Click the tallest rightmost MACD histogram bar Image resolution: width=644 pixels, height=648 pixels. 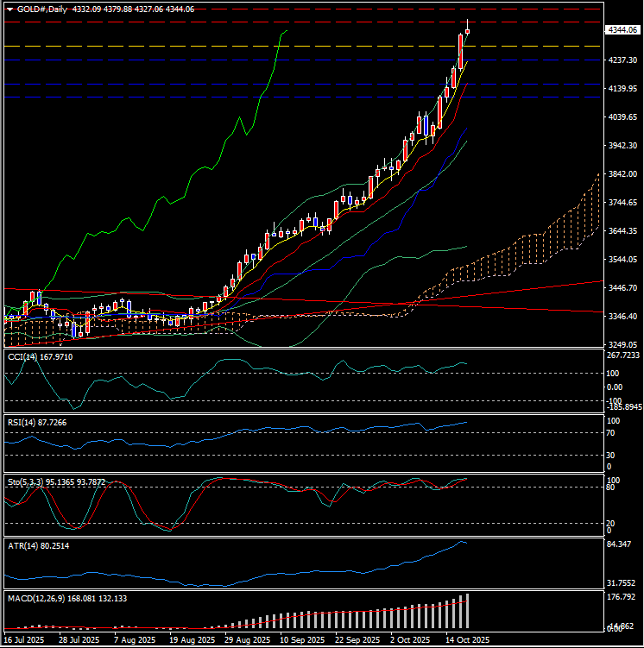click(x=467, y=611)
